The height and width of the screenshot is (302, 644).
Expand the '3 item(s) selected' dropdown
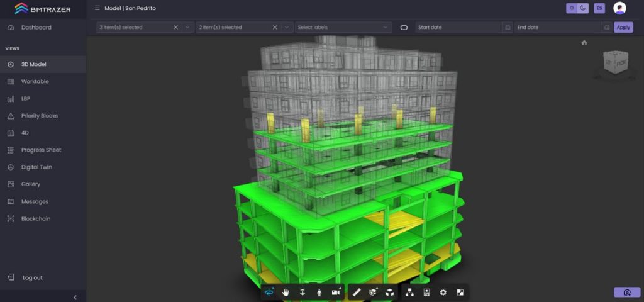click(187, 28)
